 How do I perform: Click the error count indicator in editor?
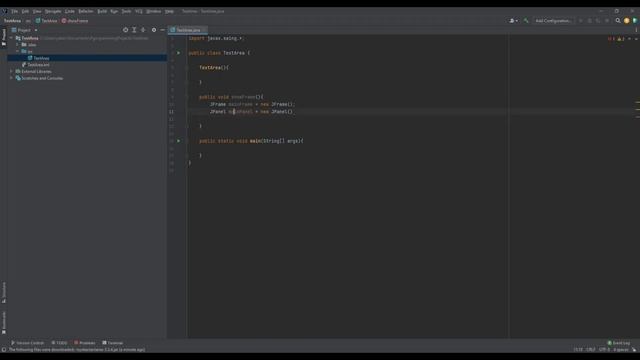click(x=611, y=39)
